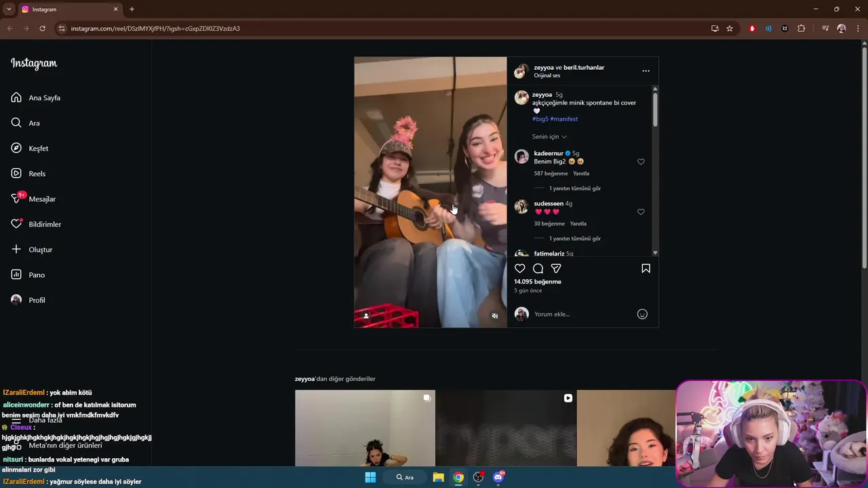Open Profil page in sidebar
The image size is (868, 488).
coord(28,300)
